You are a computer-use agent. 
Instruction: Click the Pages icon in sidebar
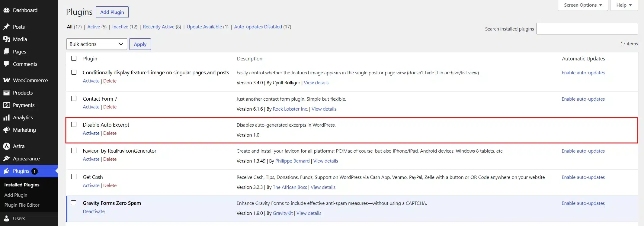pos(6,52)
